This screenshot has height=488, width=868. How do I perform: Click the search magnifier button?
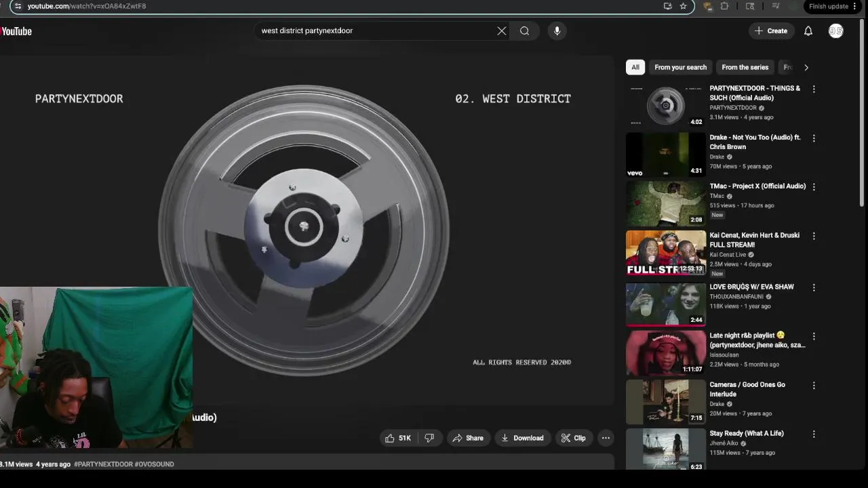click(x=525, y=30)
